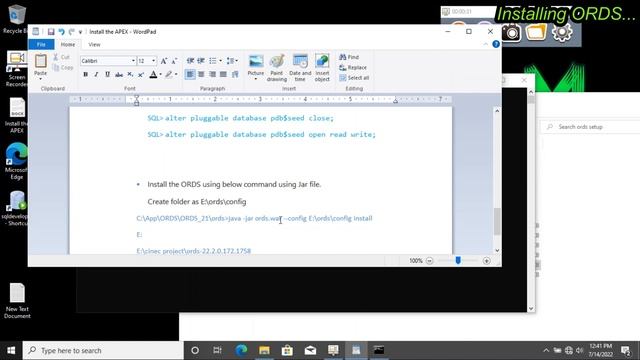This screenshot has width=640, height=360.
Task: Click the Paste button in Clipboard group
Action: pos(40,65)
